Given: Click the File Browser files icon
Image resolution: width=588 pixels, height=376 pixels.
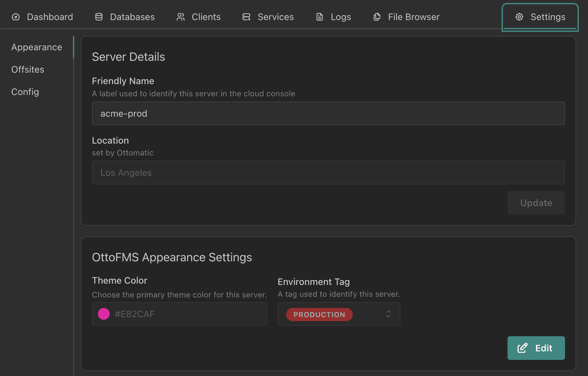Looking at the screenshot, I should 377,17.
